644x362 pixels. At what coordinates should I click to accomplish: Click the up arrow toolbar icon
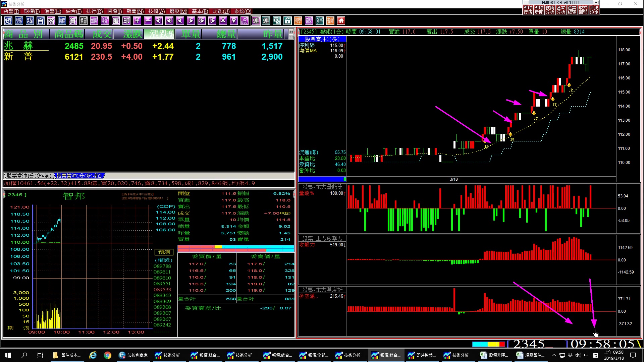[x=223, y=21]
